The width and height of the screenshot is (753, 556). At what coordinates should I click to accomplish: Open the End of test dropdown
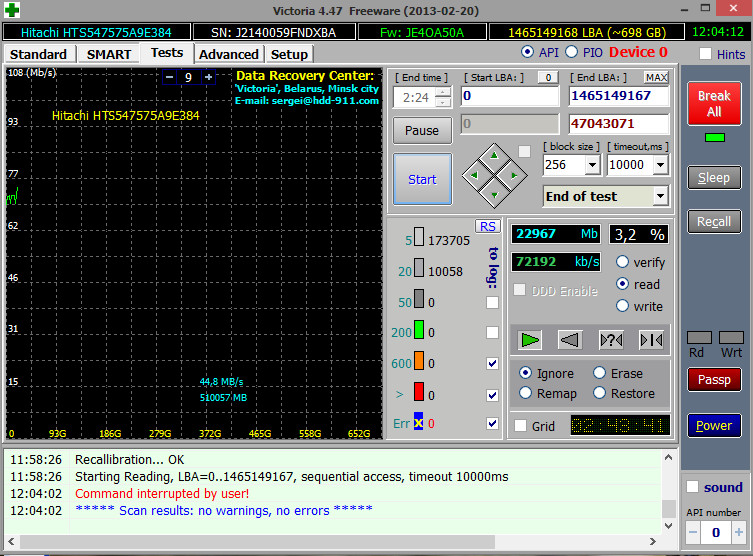click(x=660, y=197)
